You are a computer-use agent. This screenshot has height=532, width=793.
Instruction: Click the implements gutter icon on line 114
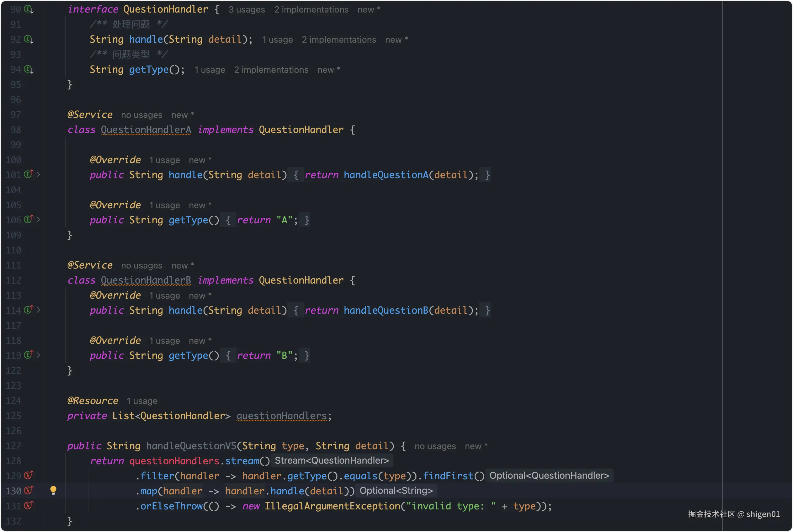29,309
